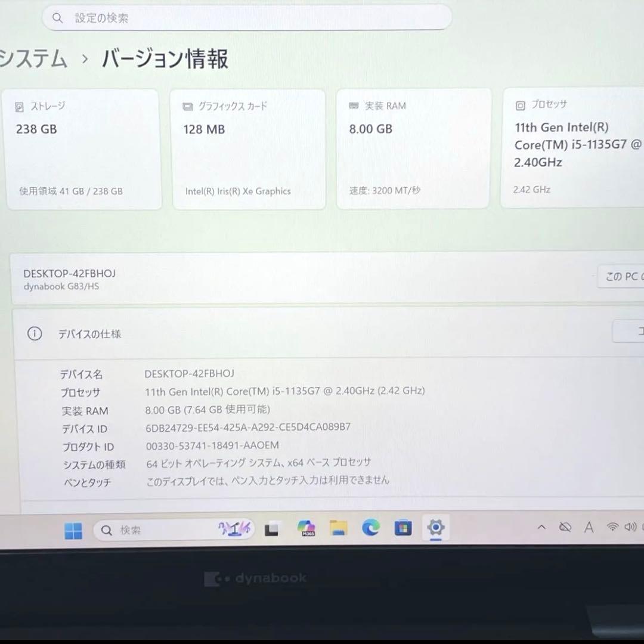Open File Explorer from the taskbar
Image resolution: width=644 pixels, height=644 pixels.
338,528
